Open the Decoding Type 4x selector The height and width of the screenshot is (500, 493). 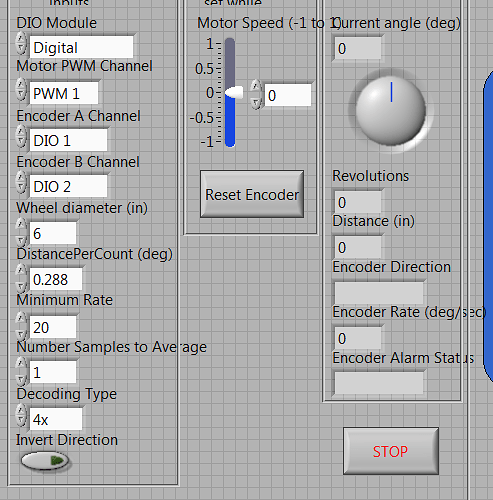[x=56, y=419]
